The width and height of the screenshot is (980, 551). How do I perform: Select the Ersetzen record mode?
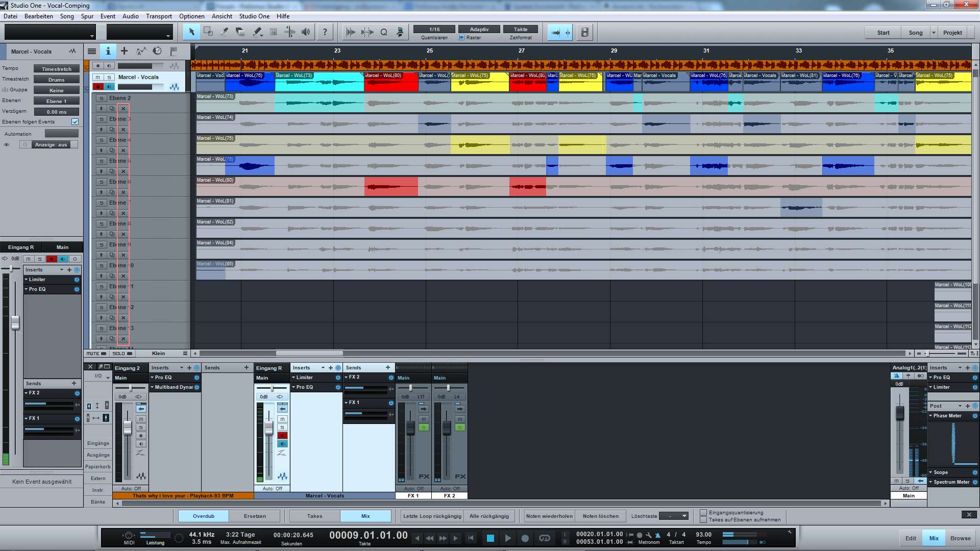coord(255,516)
